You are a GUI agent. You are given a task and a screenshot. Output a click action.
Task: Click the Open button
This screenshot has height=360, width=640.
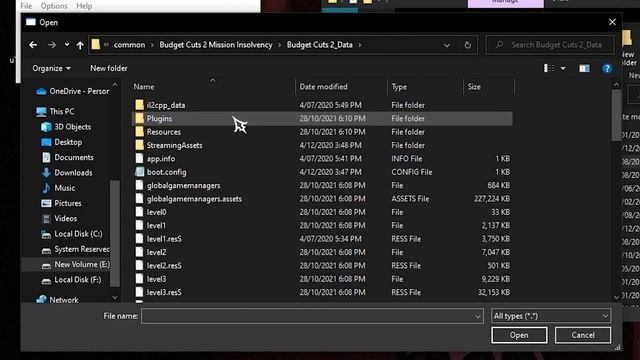[519, 335]
